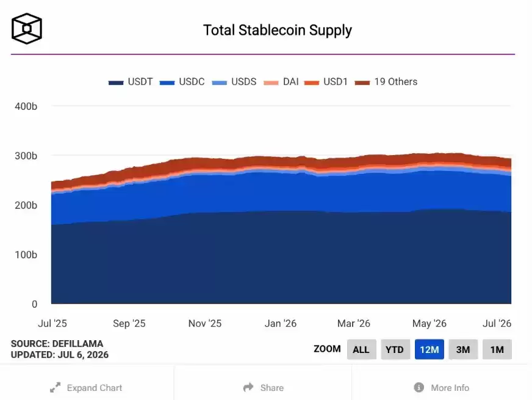
Task: Hide the USDS series via legend
Action: (x=234, y=82)
